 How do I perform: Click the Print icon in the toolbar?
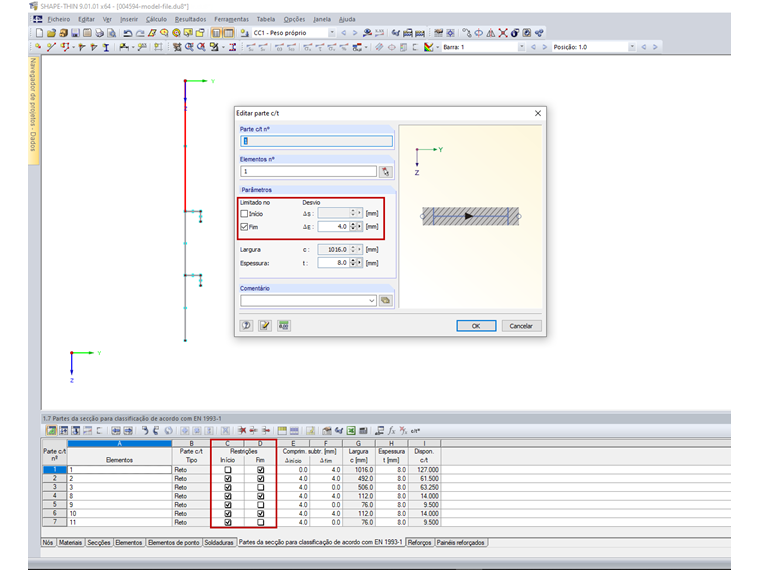[99, 33]
